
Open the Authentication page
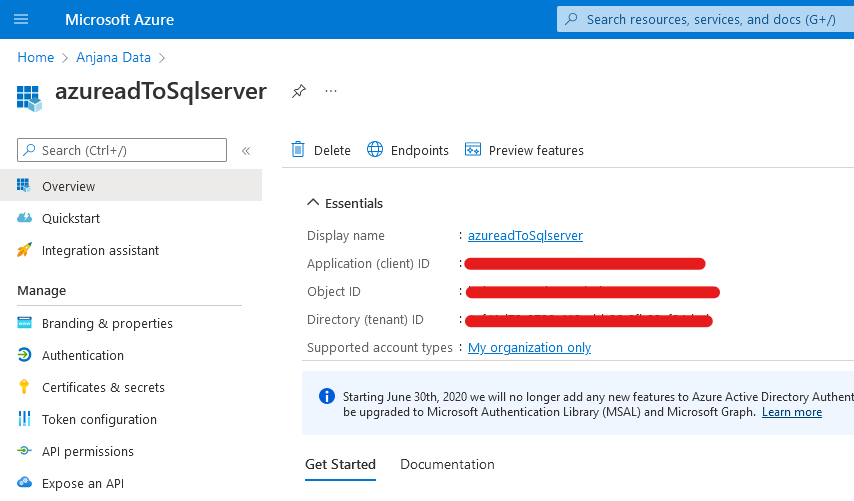click(83, 355)
